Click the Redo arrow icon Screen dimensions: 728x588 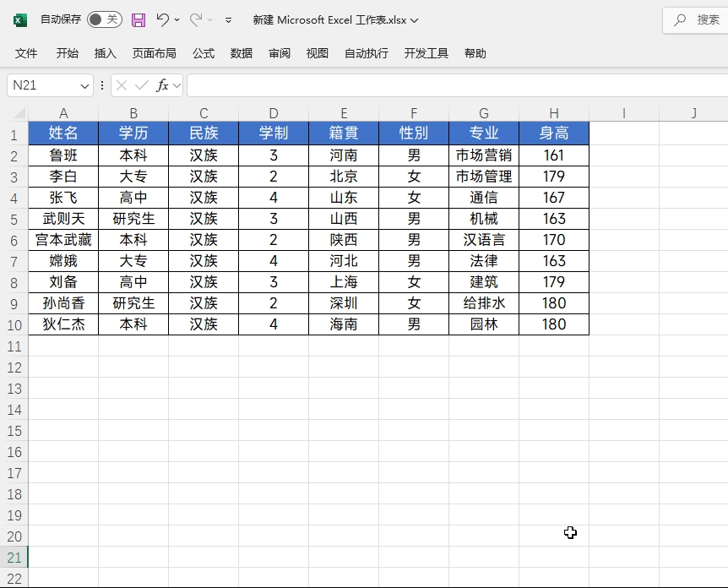(x=195, y=19)
